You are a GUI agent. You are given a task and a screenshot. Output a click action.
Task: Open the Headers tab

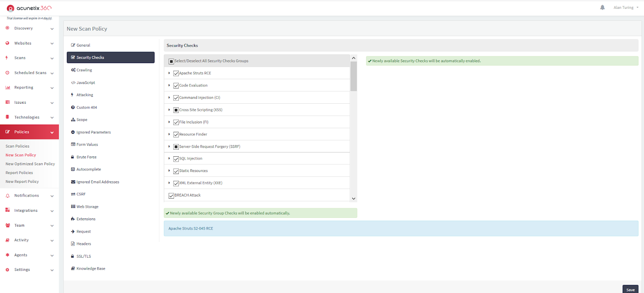pos(111,244)
